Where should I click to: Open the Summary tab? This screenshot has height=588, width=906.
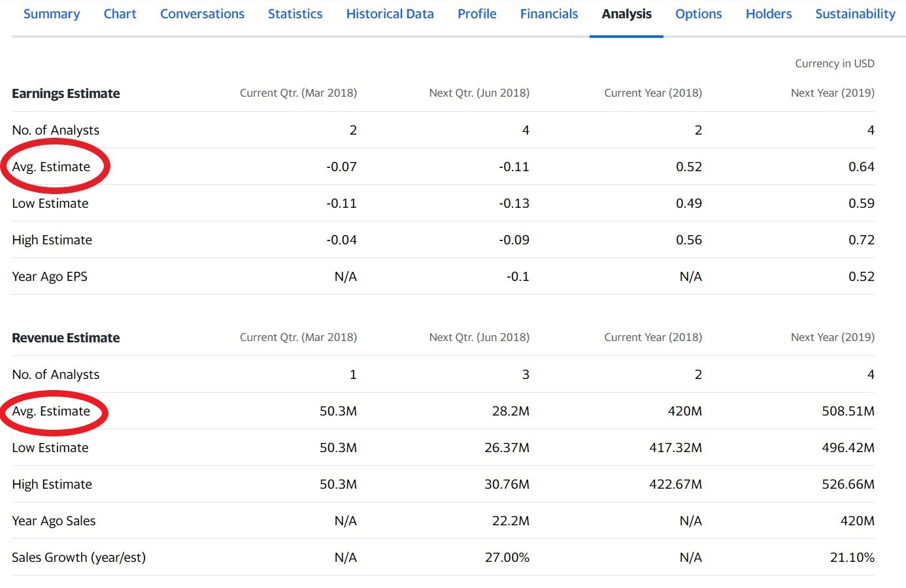coord(52,14)
